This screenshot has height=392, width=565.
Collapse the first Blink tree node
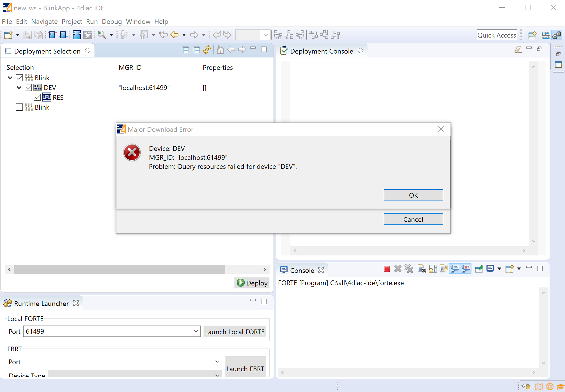click(x=10, y=78)
